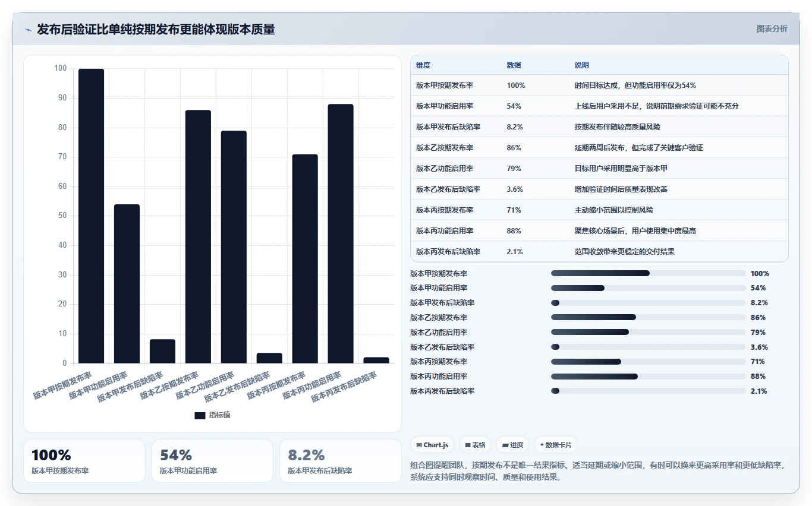This screenshot has width=812, height=506.
Task: Toggle the 指标值 legend swatch in the chart
Action: (x=200, y=416)
